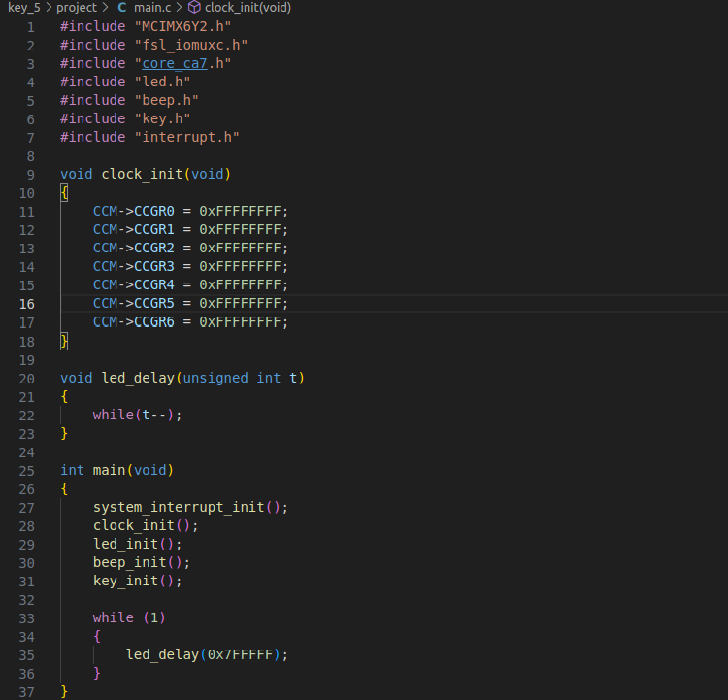Click the led_delay(0x7FFFFF) call
The height and width of the screenshot is (700, 728).
[x=207, y=655]
